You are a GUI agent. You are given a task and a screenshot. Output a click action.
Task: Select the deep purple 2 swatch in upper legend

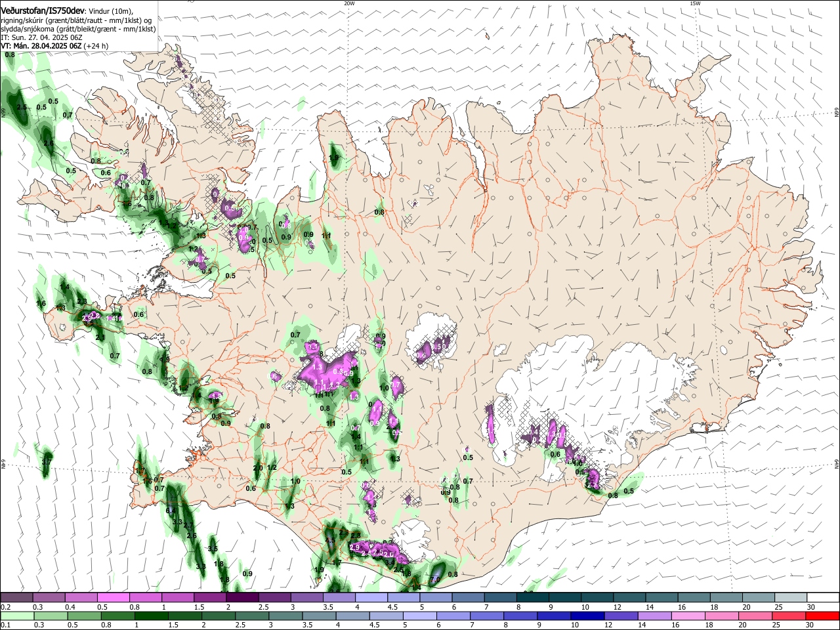coord(242,598)
